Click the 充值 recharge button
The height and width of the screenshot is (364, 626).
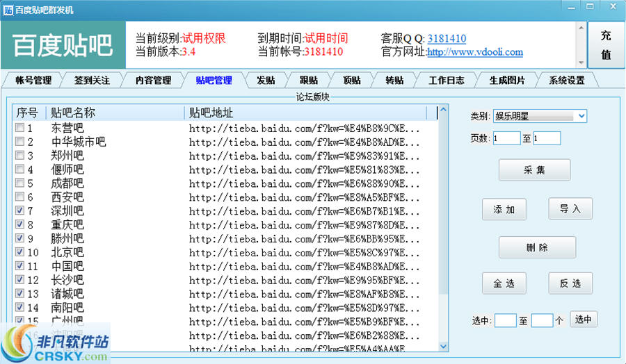pos(606,45)
